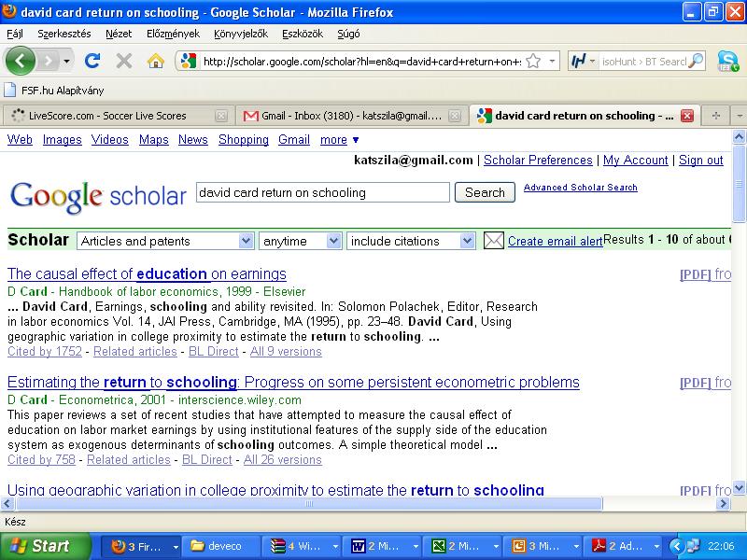The height and width of the screenshot is (560, 747).
Task: Open a new tab with the plus button
Action: pyautogui.click(x=715, y=116)
